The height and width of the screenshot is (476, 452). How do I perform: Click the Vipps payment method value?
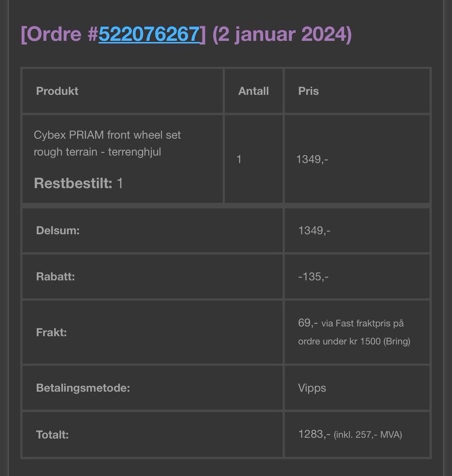[x=312, y=388]
